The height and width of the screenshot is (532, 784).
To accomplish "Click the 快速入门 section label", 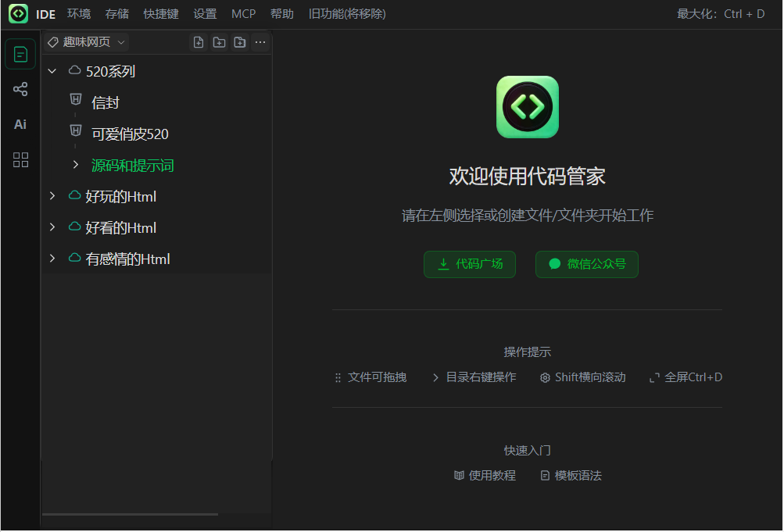I will coord(527,451).
